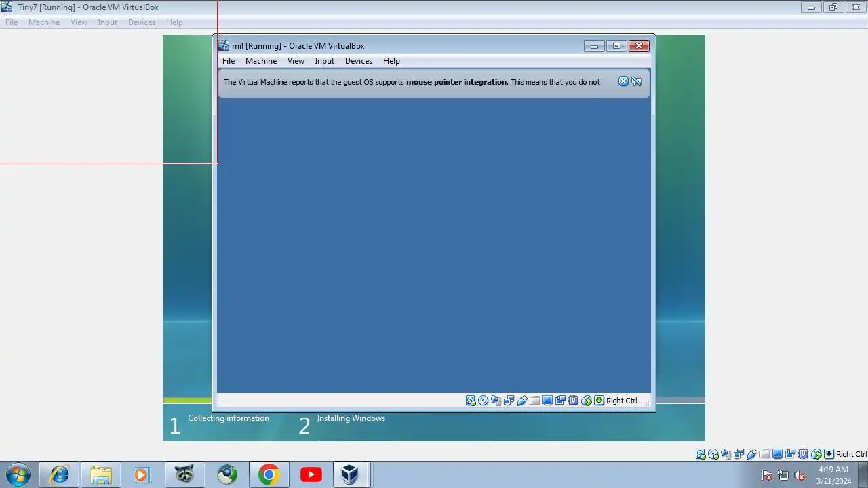Open the Windows Start menu

pos(18,474)
